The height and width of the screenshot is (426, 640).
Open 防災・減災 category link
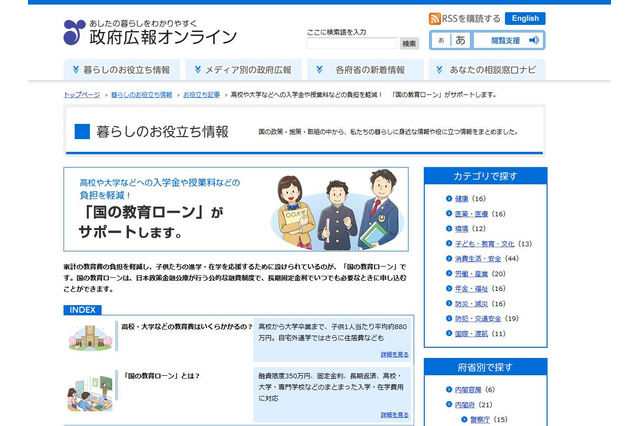tap(471, 304)
